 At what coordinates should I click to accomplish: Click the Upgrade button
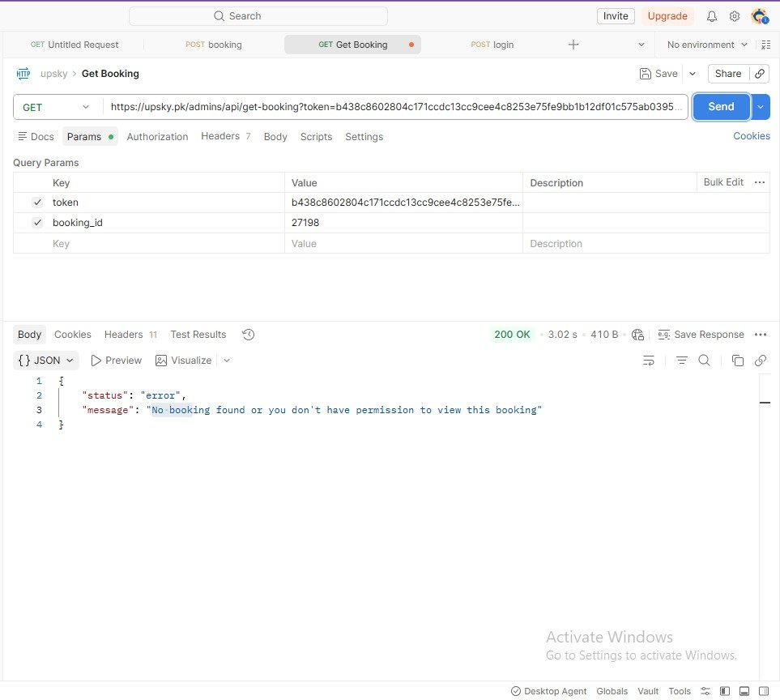[x=667, y=16]
